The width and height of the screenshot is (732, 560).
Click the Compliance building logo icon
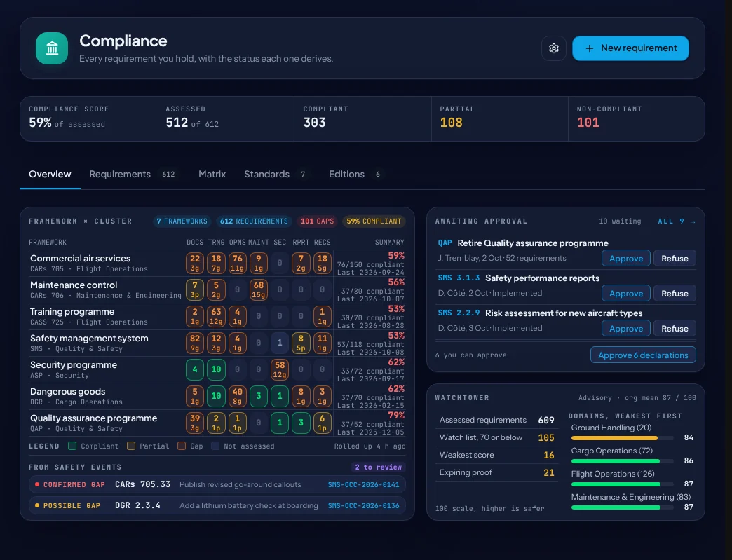52,48
